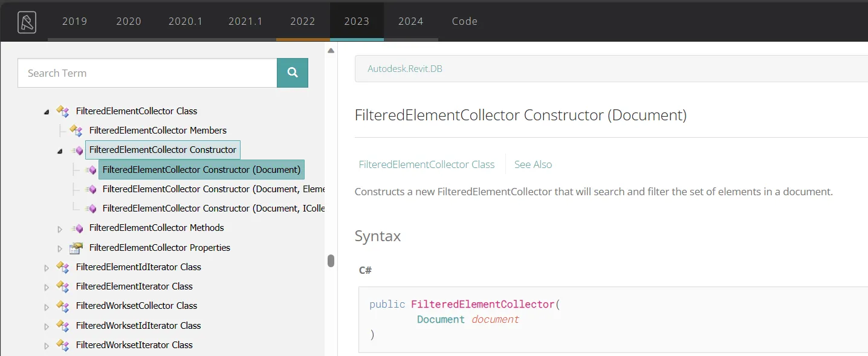This screenshot has width=868, height=356.
Task: Click the FilteredElementCollector Class node icon
Action: 63,111
